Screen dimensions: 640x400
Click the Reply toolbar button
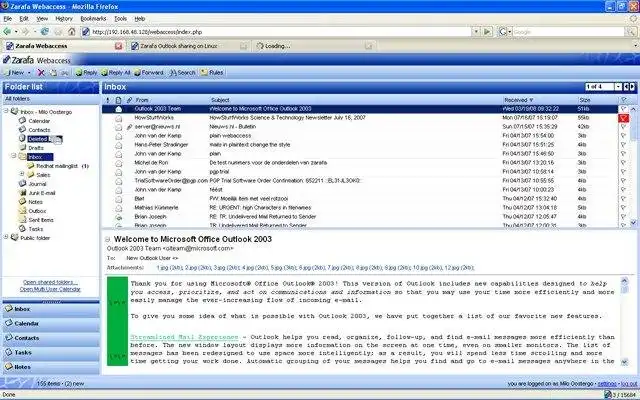86,73
